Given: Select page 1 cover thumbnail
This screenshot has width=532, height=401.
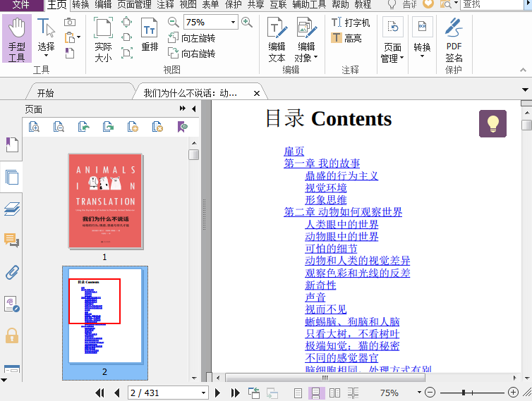Looking at the screenshot, I should (106, 201).
